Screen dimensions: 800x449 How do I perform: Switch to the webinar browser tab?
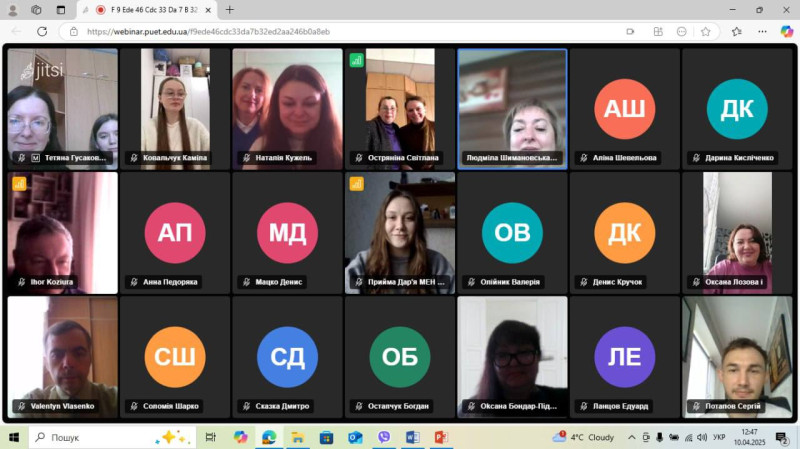(150, 10)
